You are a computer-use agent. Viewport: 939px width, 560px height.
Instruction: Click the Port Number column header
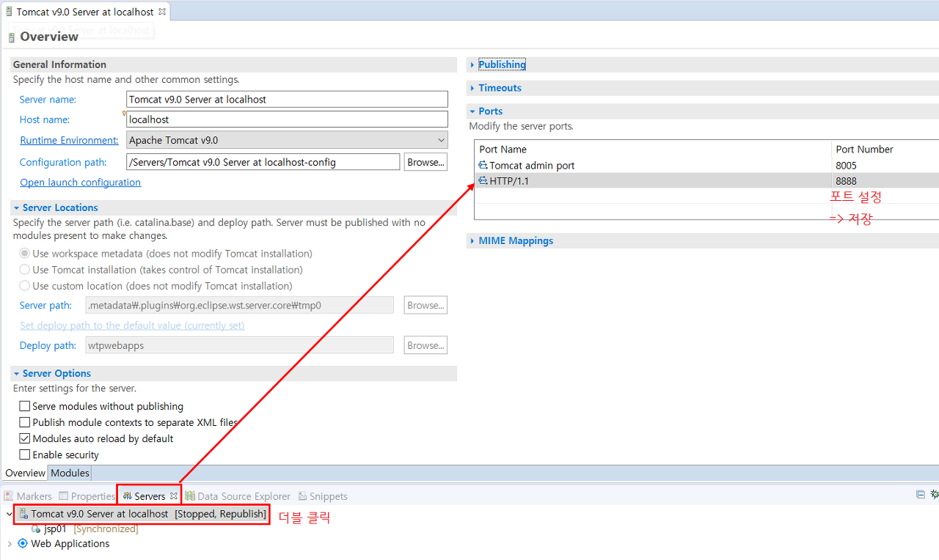click(x=885, y=149)
